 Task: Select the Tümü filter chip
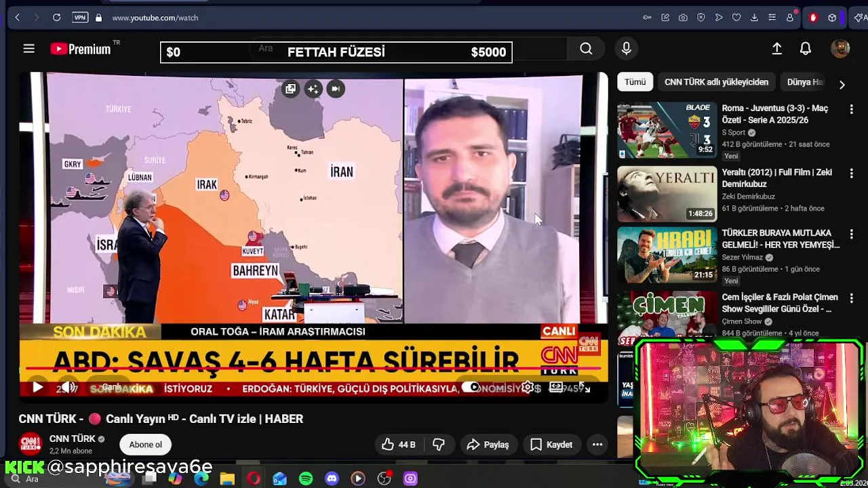(635, 82)
